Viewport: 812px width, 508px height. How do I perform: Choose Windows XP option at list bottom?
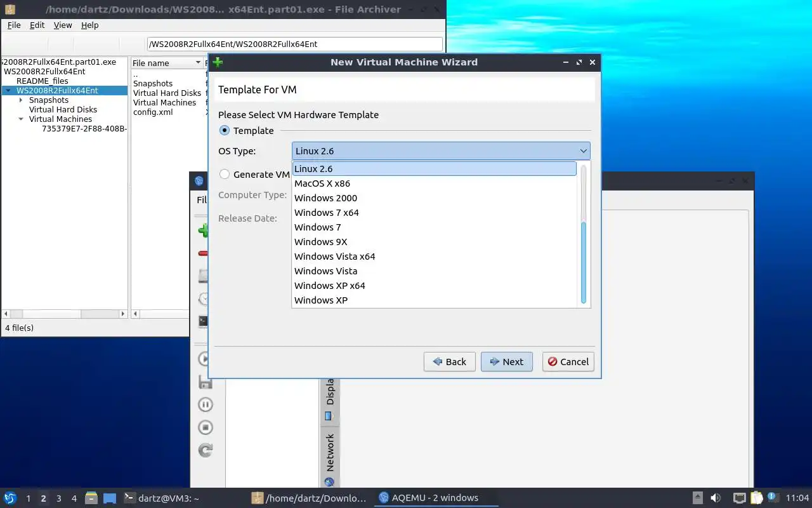435,300
